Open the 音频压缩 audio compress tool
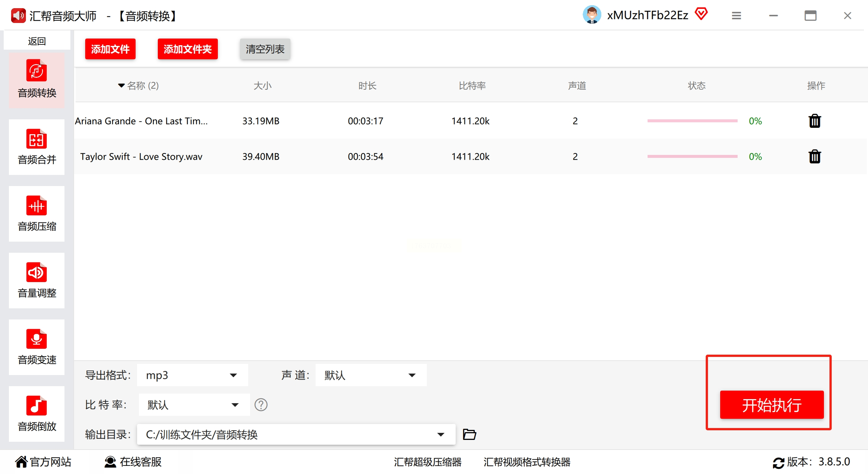 pos(37,214)
